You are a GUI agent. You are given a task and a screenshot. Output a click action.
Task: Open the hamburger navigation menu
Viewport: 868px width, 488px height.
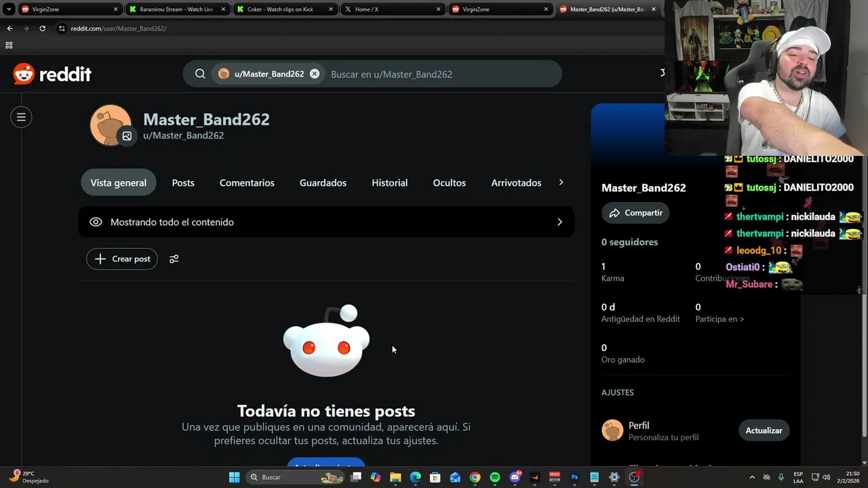pyautogui.click(x=21, y=117)
